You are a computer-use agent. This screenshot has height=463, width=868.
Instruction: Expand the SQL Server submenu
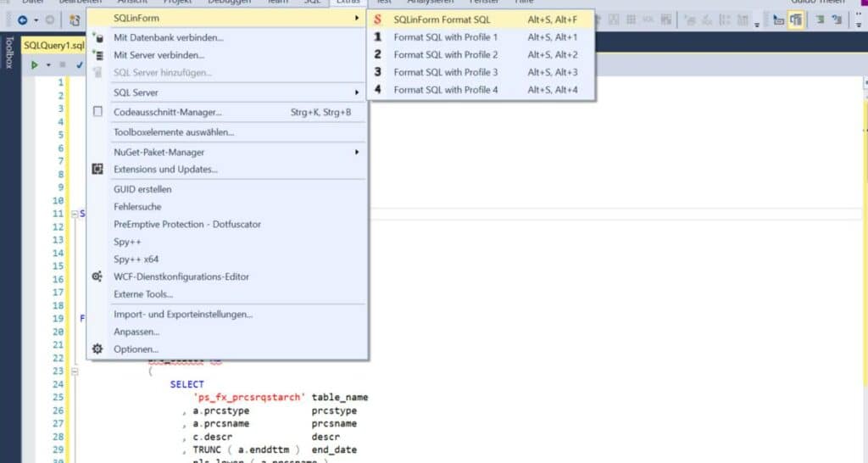(227, 92)
